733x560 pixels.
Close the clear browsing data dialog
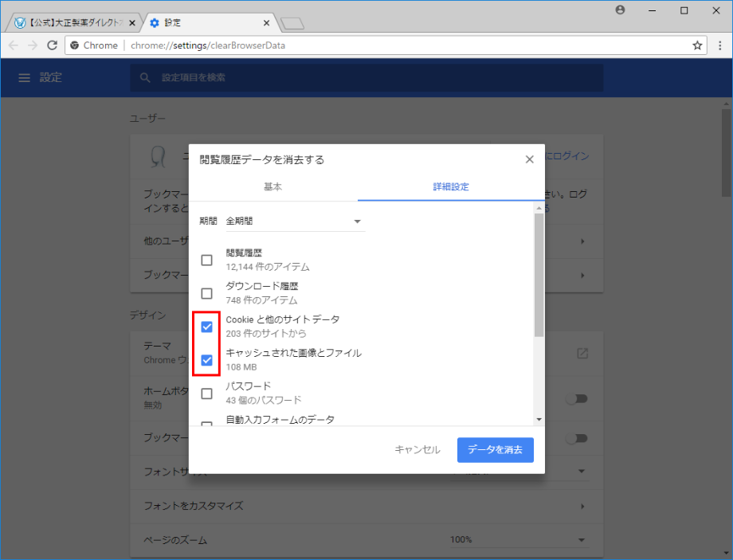[x=529, y=159]
